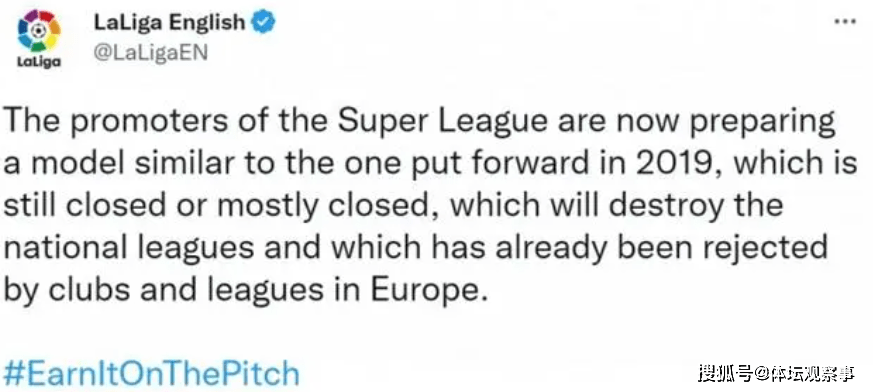Click the colorful ball in LaLiga logo

pyautogui.click(x=38, y=32)
